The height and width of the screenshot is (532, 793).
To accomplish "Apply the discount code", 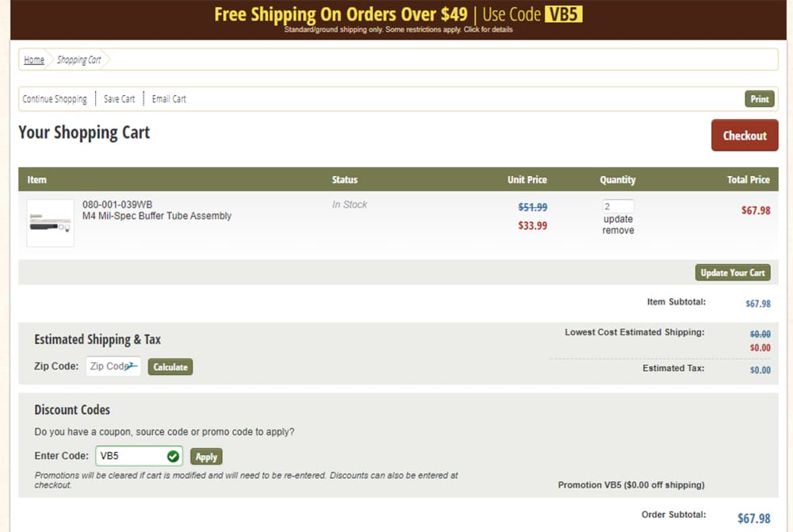I will pos(206,457).
